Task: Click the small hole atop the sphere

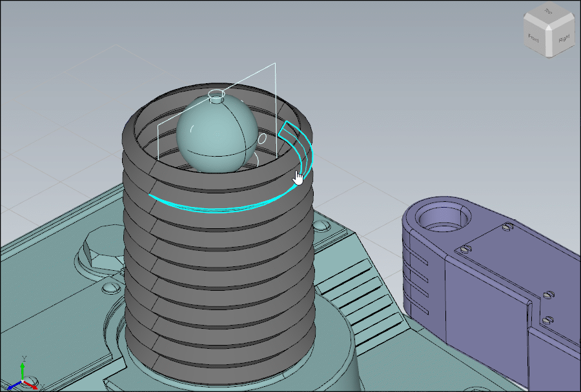Action: click(x=218, y=96)
